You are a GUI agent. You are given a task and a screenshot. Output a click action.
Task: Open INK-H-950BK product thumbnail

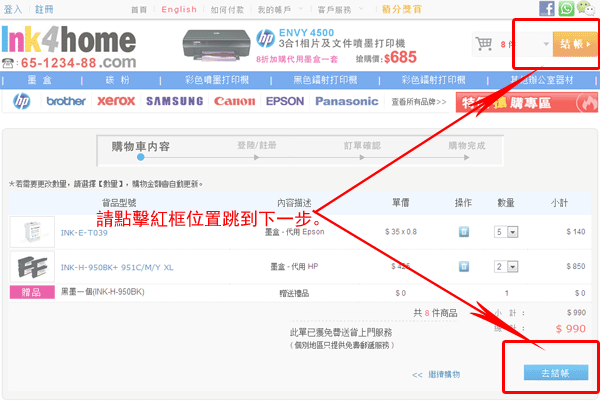click(33, 267)
